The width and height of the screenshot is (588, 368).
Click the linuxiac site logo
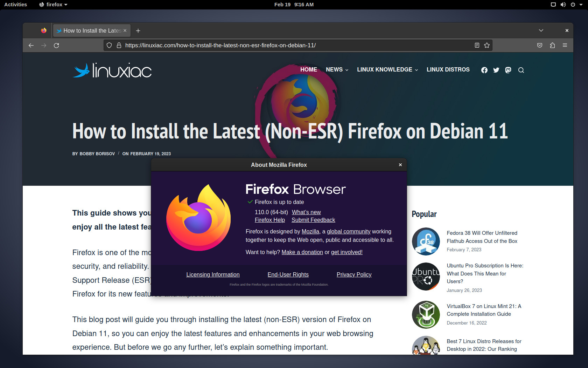pyautogui.click(x=112, y=70)
